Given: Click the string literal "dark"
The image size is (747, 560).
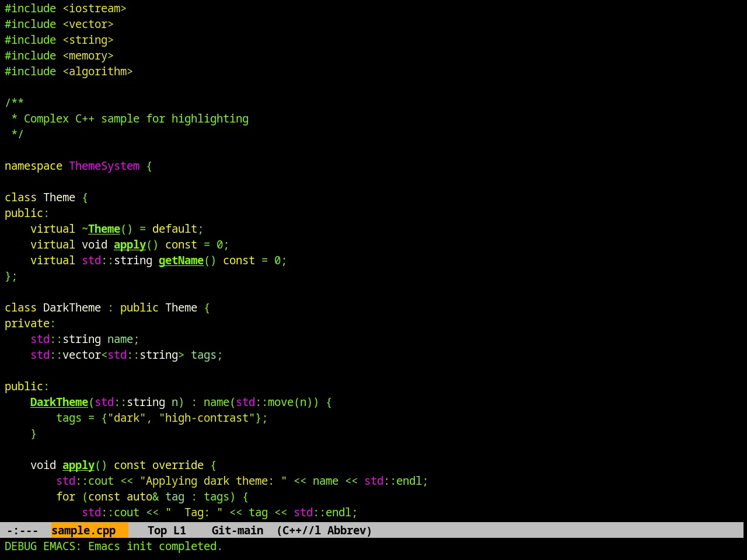Looking at the screenshot, I should (127, 418).
